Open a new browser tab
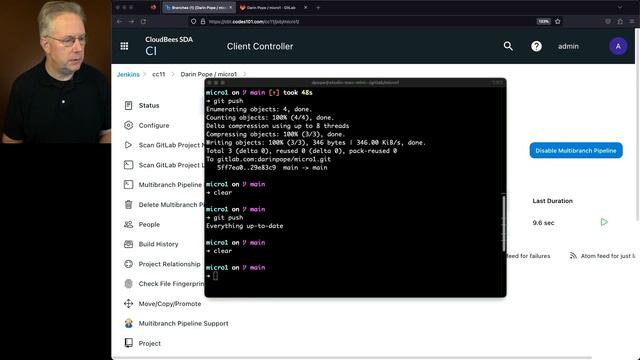Screen dimensions: 640x360 (x=318, y=7)
